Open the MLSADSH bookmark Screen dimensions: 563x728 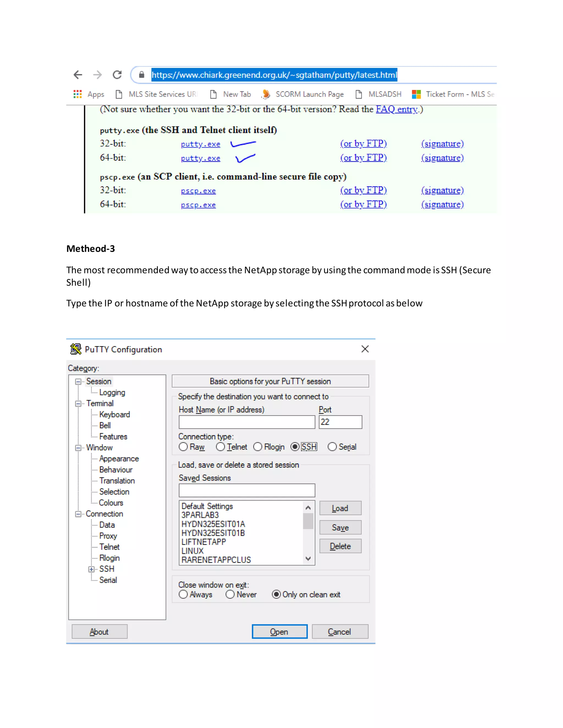point(378,94)
